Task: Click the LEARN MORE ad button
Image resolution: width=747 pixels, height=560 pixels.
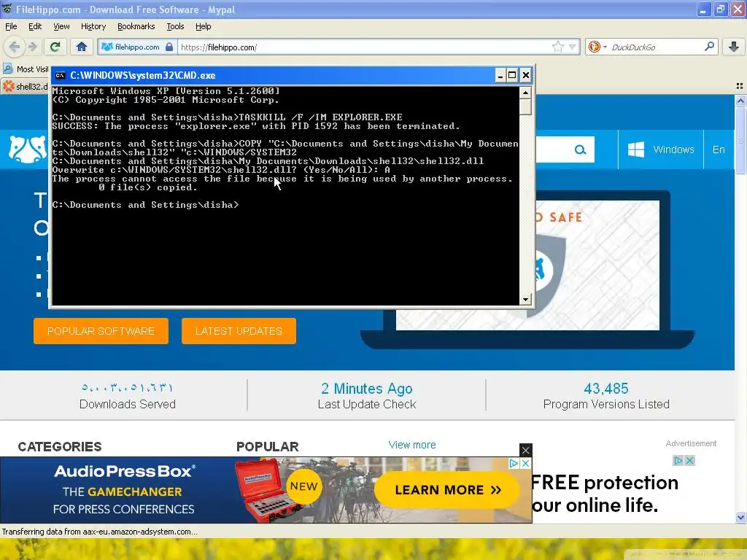Action: tap(447, 490)
